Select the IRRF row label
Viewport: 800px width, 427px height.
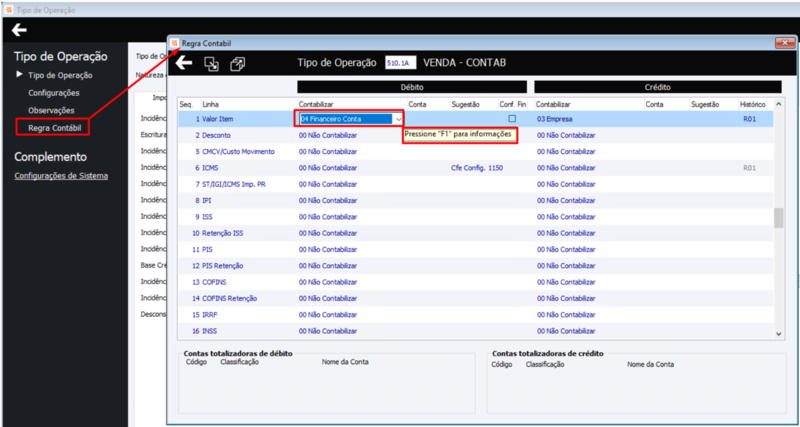click(210, 315)
